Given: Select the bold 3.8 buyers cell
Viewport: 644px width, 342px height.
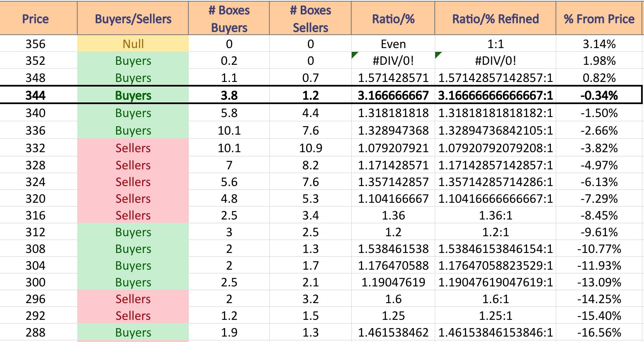Looking at the screenshot, I should point(229,95).
